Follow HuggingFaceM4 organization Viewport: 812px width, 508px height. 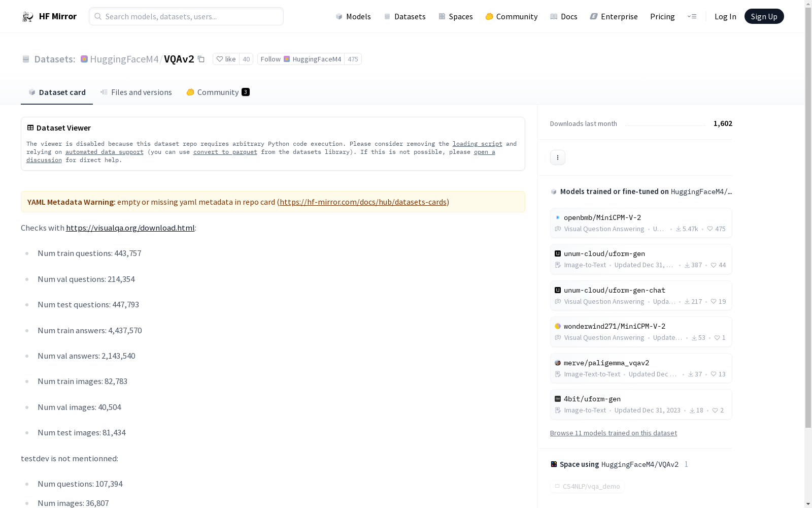point(300,59)
